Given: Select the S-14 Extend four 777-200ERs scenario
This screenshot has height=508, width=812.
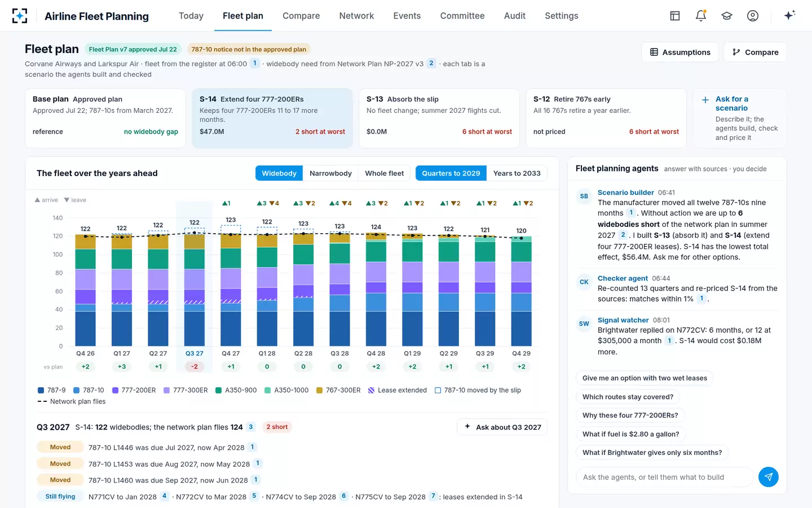Looking at the screenshot, I should [272, 118].
